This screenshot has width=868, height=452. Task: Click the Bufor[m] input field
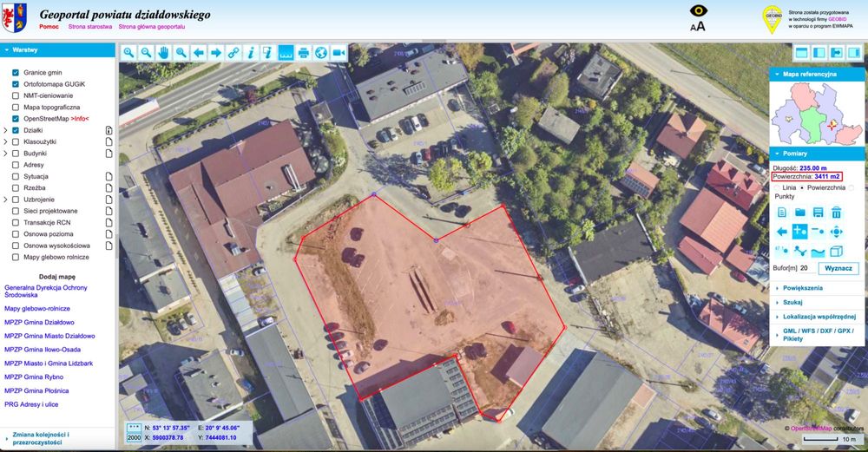coord(807,268)
